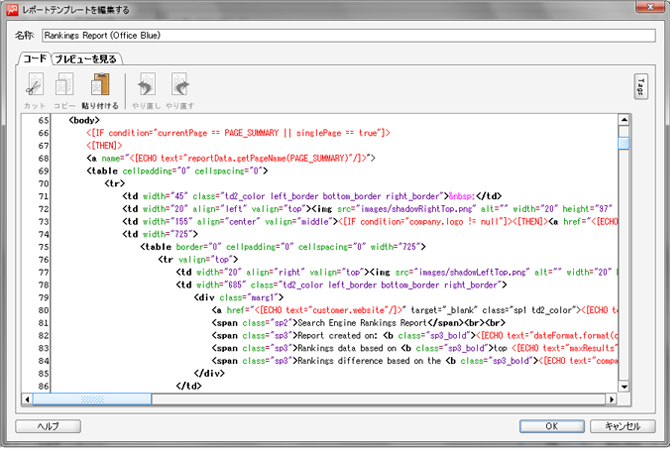This screenshot has width=670, height=449.
Task: Click the 名称 name input field
Action: [x=349, y=35]
